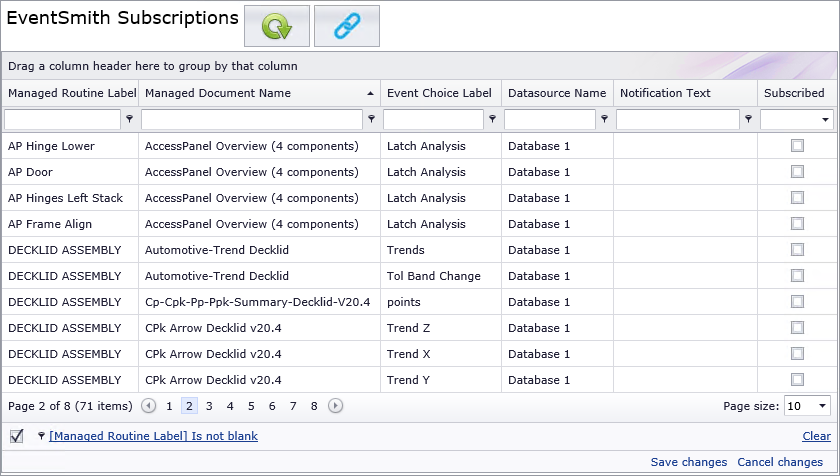Go to next page with the right arrow
840x476 pixels.
(x=335, y=406)
